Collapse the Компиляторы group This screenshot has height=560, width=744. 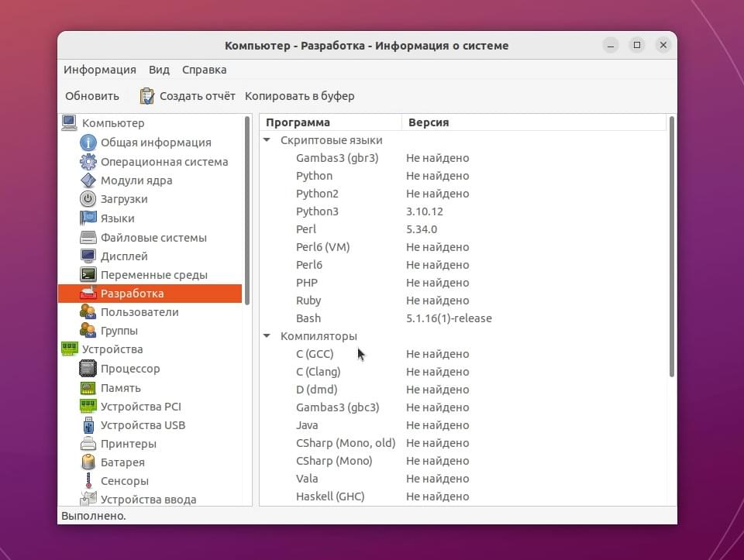click(267, 335)
